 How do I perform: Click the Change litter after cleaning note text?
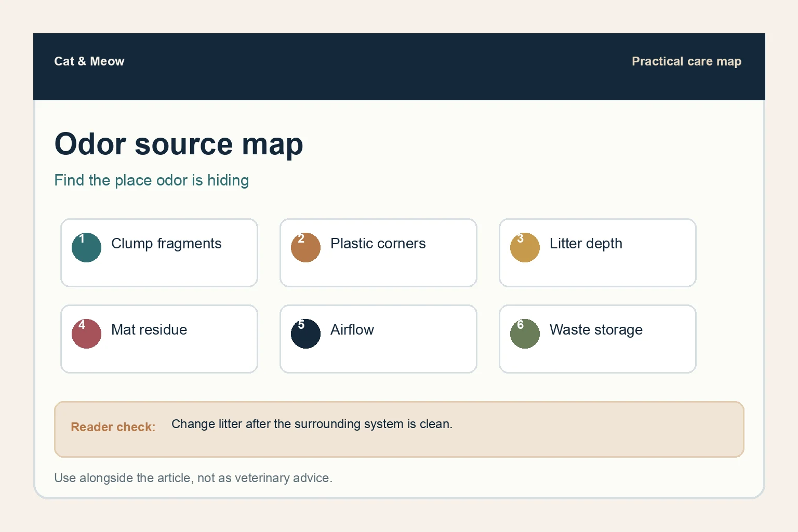tap(312, 424)
